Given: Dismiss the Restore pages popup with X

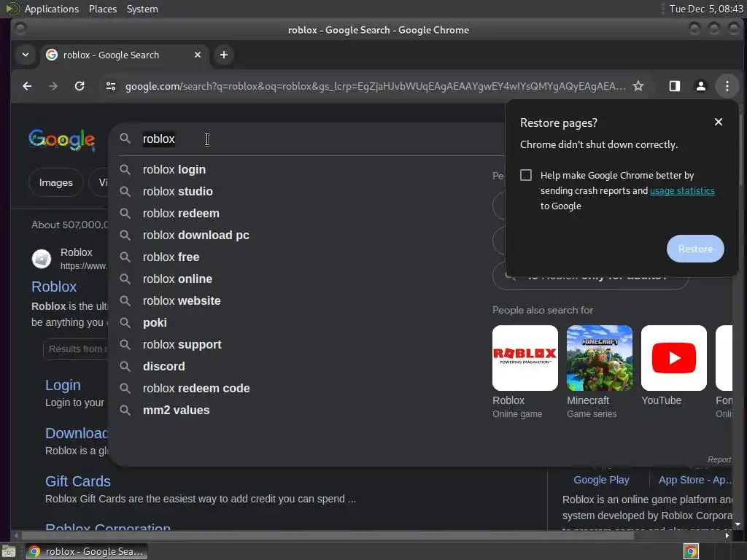Looking at the screenshot, I should [x=719, y=122].
